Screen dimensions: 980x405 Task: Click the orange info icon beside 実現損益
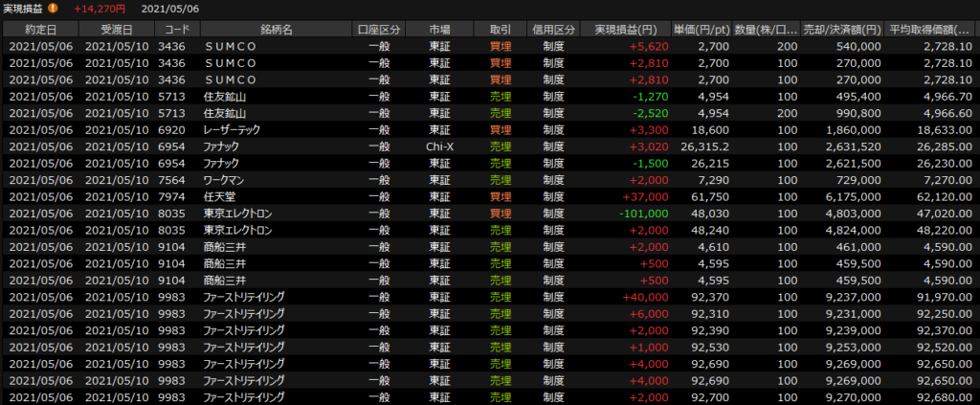click(54, 9)
